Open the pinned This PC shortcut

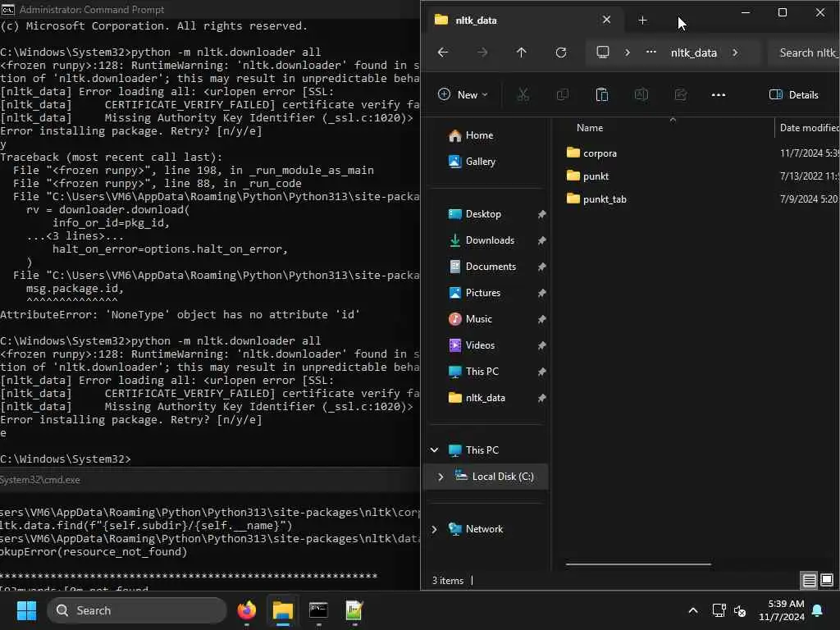click(482, 372)
